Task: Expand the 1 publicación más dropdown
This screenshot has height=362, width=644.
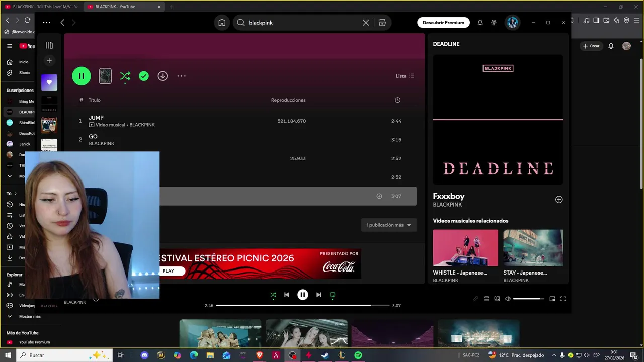Action: point(388,225)
